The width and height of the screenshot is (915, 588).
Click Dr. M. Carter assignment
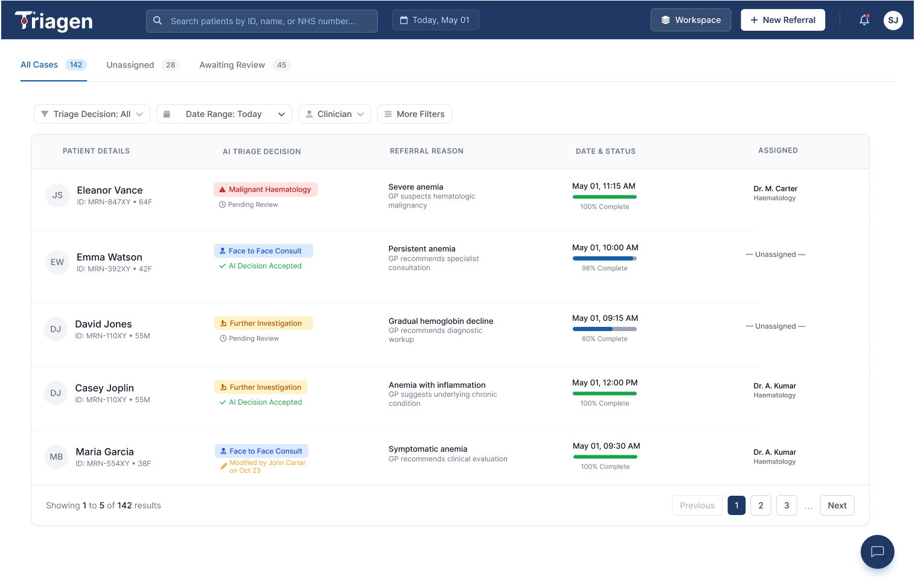tap(775, 193)
